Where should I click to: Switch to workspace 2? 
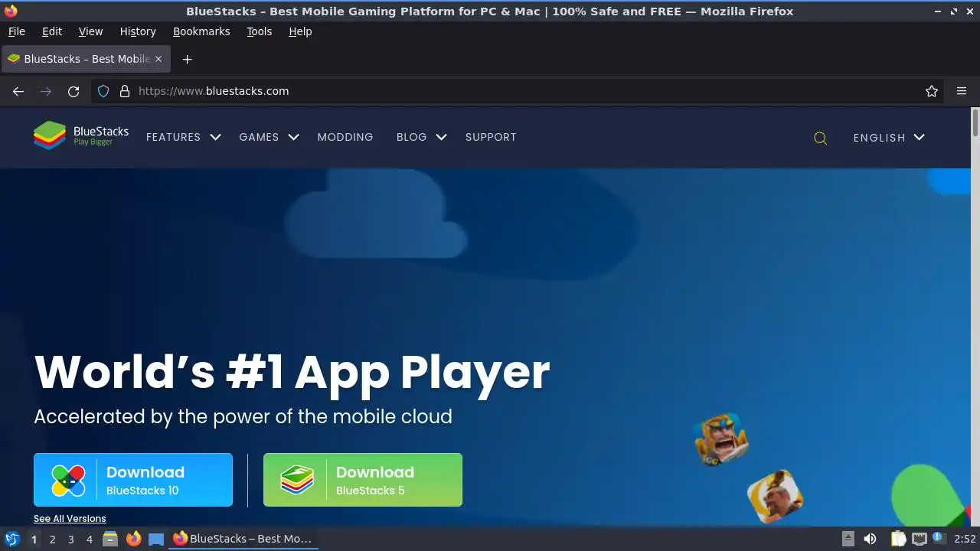[52, 540]
